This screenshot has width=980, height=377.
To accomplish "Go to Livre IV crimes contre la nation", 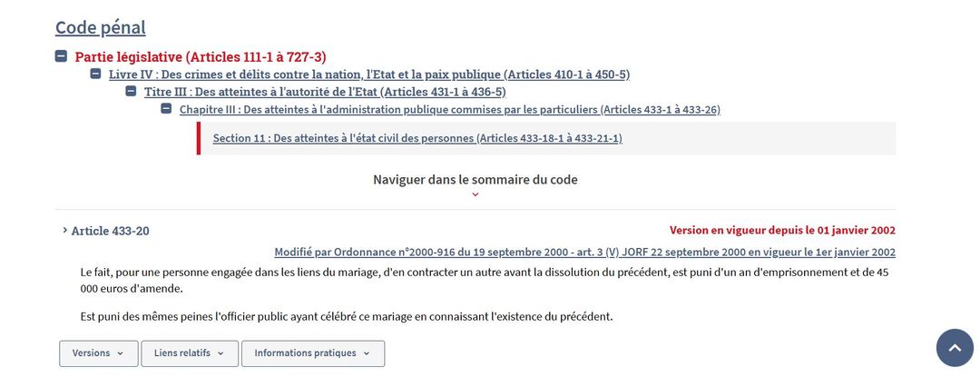I will point(368,74).
